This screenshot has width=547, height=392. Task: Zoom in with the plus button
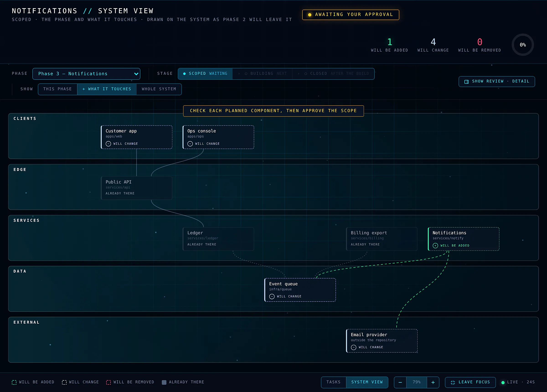(433, 382)
